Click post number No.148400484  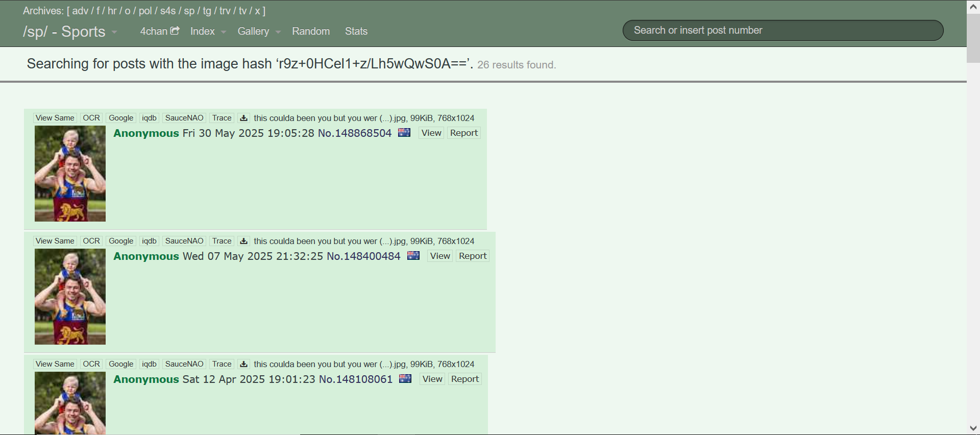point(363,256)
